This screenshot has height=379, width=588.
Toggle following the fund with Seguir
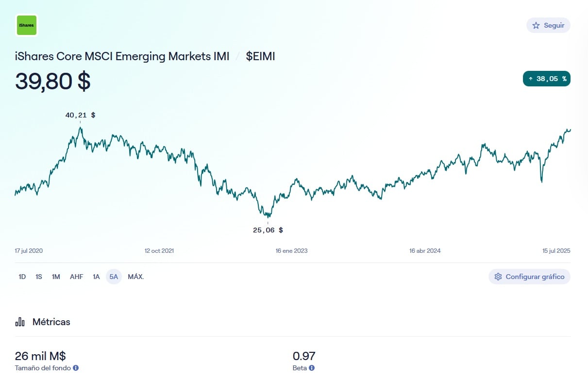coord(548,25)
